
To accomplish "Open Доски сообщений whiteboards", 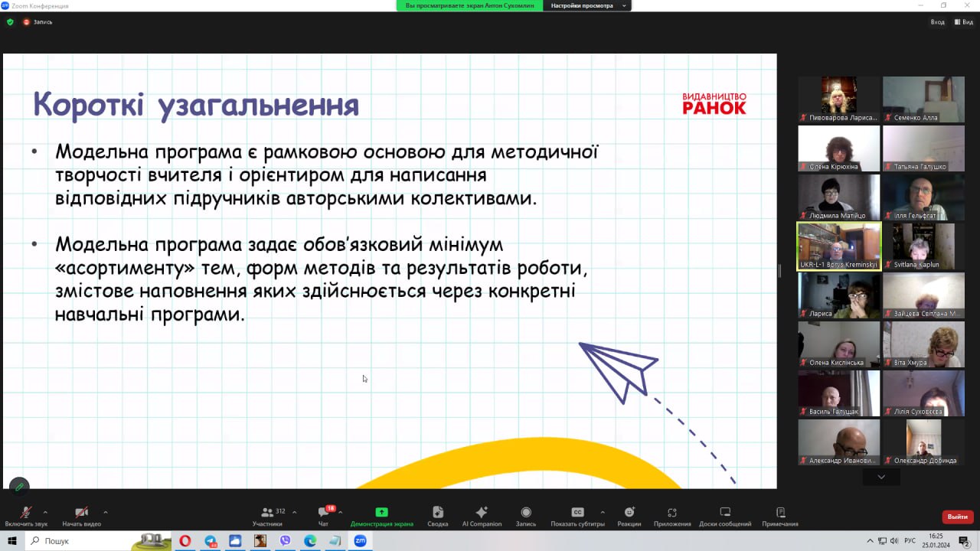I will (725, 513).
